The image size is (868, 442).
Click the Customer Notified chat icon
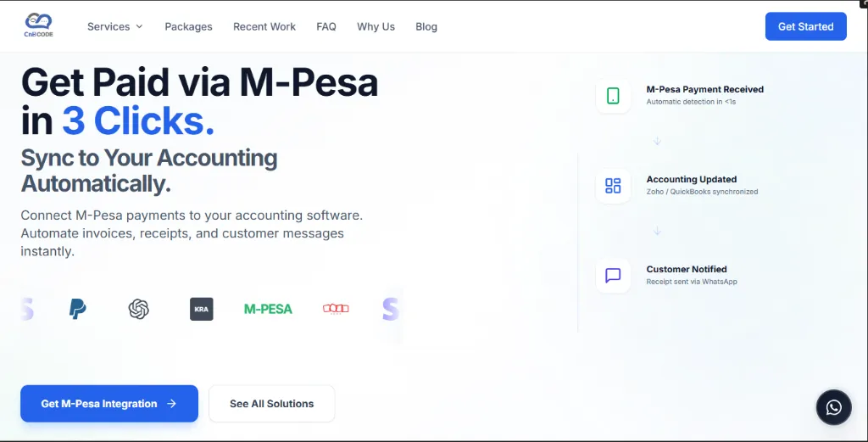click(613, 275)
